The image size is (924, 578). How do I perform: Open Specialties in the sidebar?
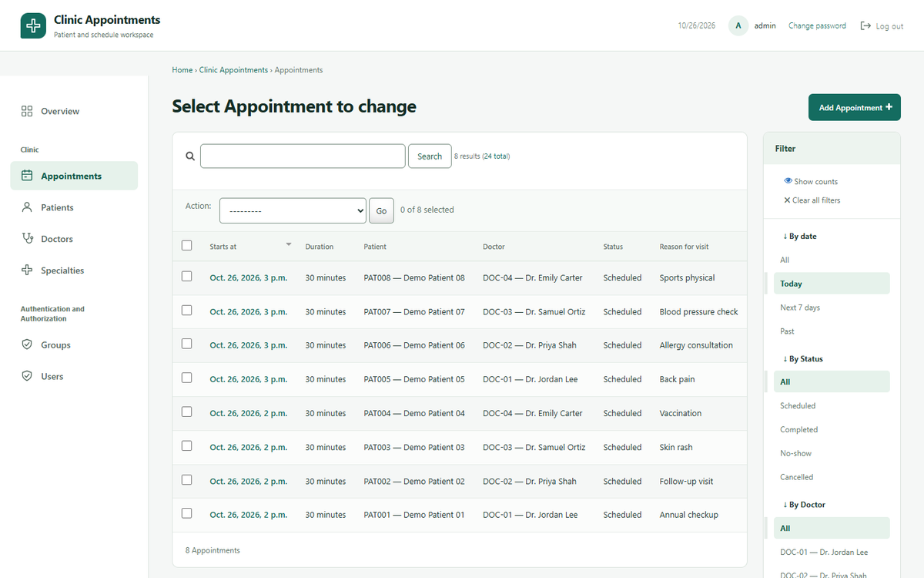pyautogui.click(x=74, y=271)
